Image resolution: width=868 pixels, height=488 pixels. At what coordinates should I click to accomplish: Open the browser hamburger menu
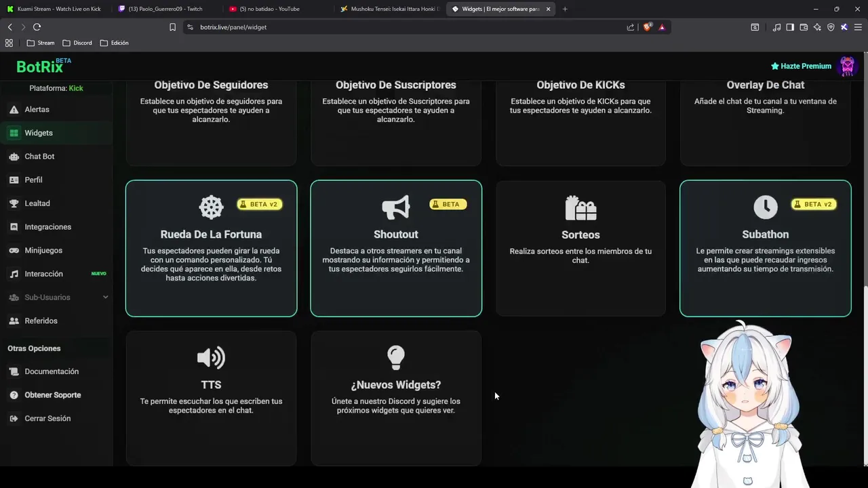click(857, 27)
